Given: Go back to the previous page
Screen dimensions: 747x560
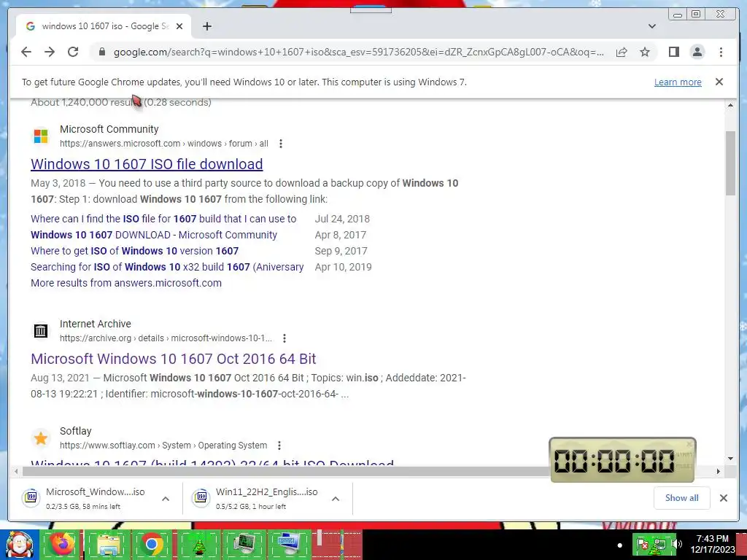Looking at the screenshot, I should click(x=26, y=52).
